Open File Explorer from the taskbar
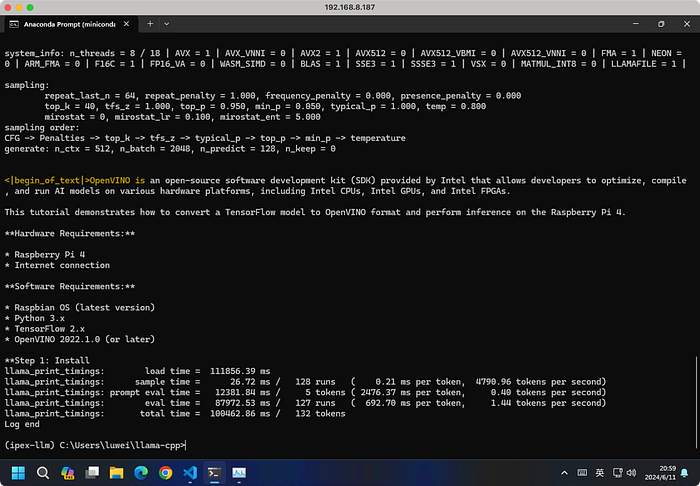 click(117, 473)
